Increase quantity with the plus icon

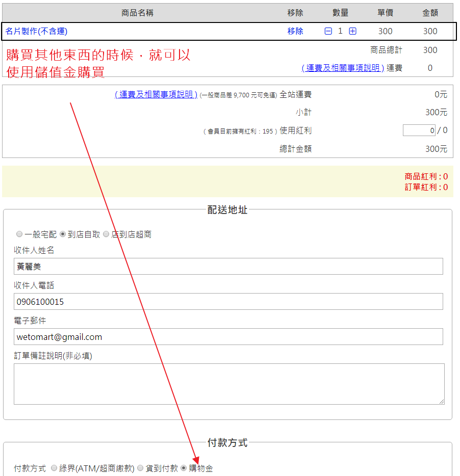click(352, 31)
